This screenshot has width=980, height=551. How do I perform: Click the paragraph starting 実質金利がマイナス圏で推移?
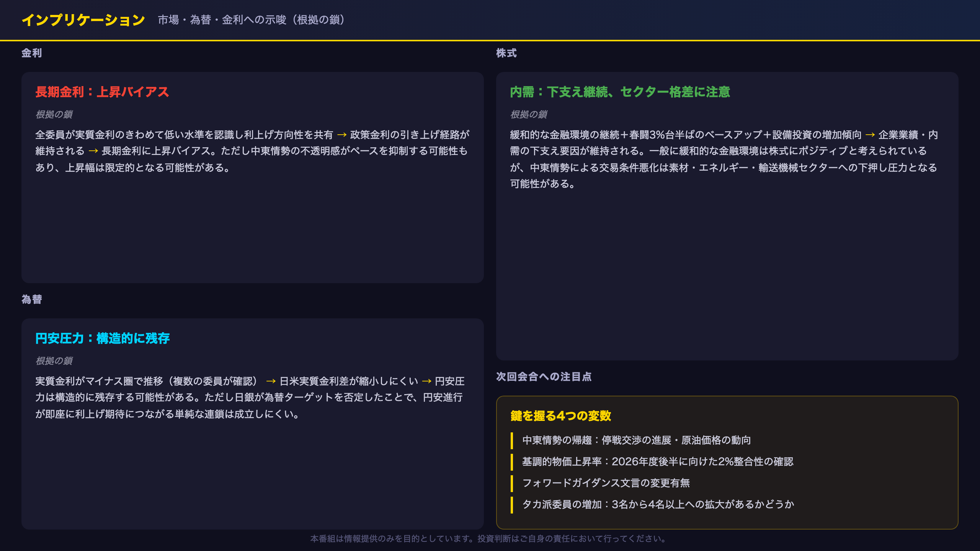tap(250, 398)
